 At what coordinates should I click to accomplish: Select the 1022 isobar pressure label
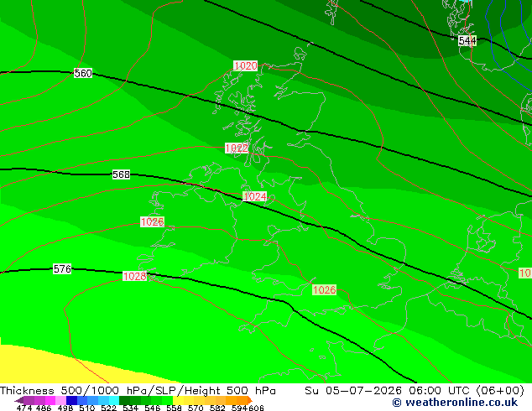tap(237, 148)
